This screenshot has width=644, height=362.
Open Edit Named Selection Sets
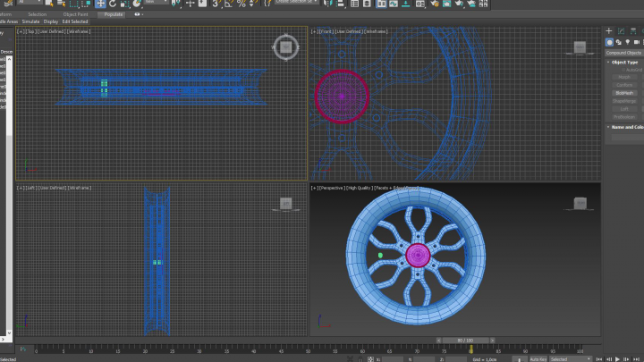(x=267, y=4)
